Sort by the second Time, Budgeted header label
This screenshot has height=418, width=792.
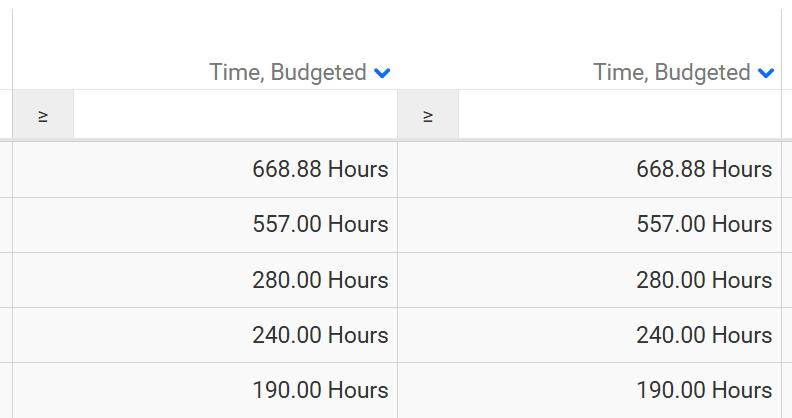672,73
